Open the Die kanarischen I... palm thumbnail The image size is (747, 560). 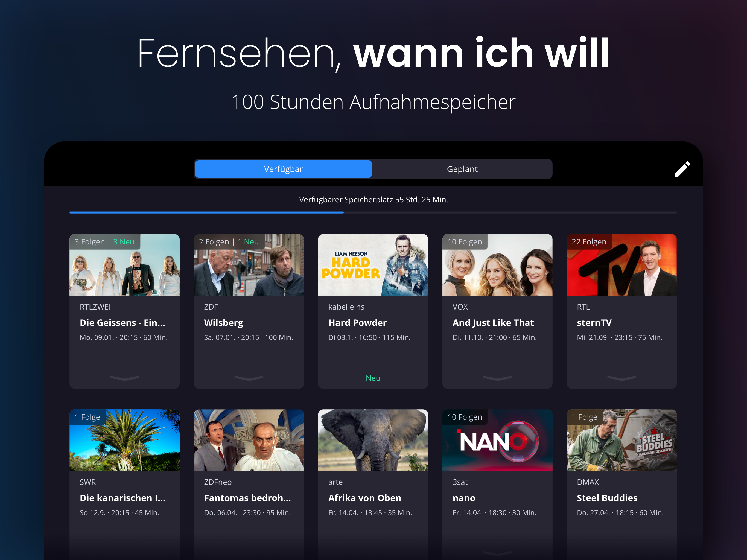(x=124, y=440)
